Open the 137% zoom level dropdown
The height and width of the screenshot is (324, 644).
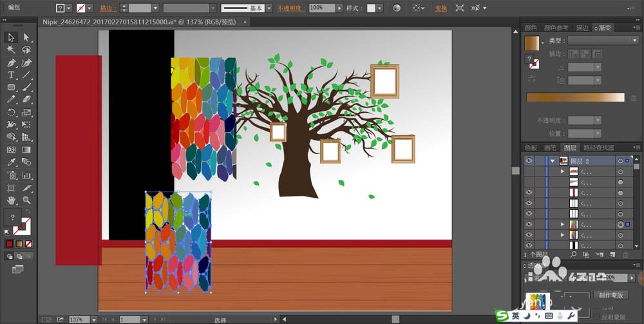coord(94,319)
